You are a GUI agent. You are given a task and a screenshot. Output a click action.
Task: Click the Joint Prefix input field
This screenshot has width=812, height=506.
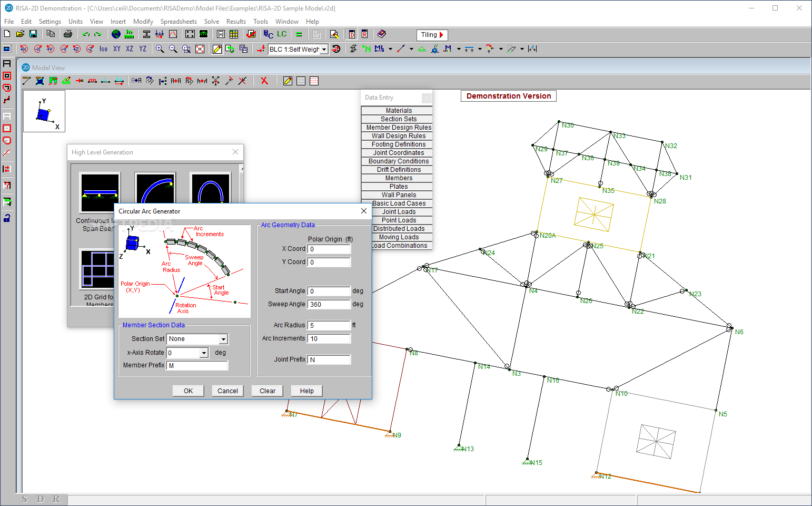tap(329, 359)
